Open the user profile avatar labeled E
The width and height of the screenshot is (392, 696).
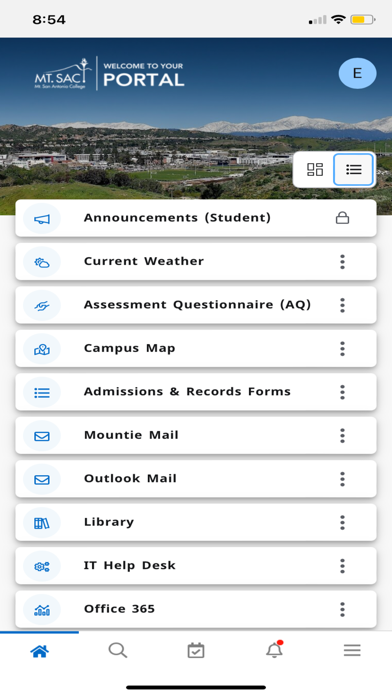[x=357, y=73]
